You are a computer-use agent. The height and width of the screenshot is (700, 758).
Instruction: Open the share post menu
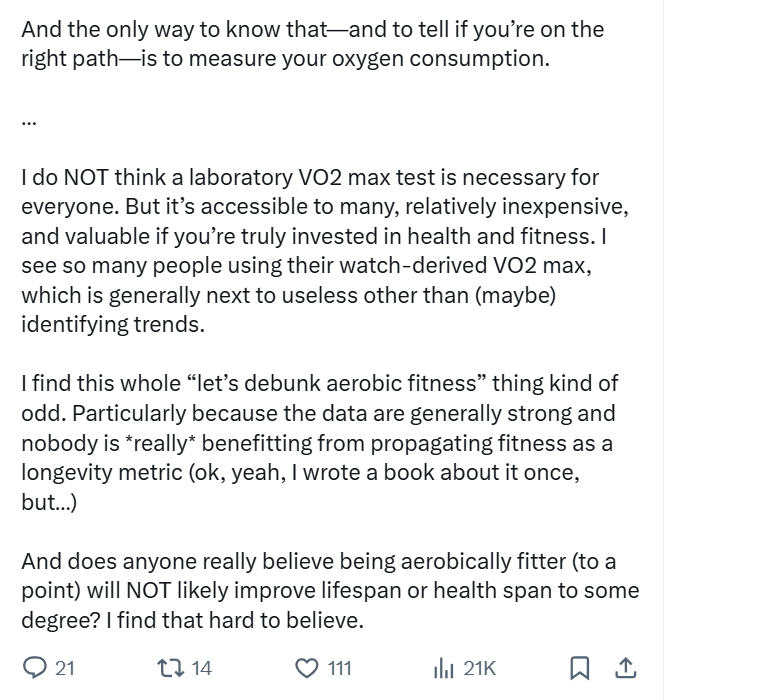(626, 667)
